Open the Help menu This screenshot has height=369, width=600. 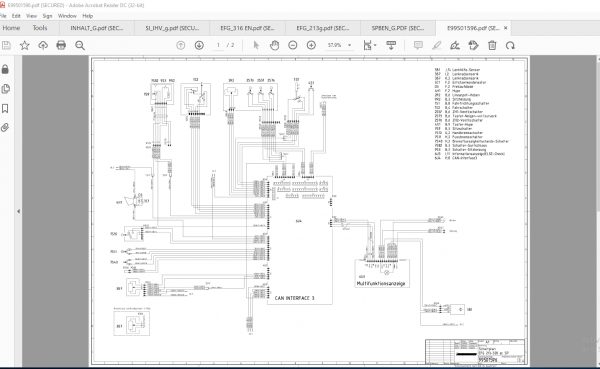click(x=88, y=16)
